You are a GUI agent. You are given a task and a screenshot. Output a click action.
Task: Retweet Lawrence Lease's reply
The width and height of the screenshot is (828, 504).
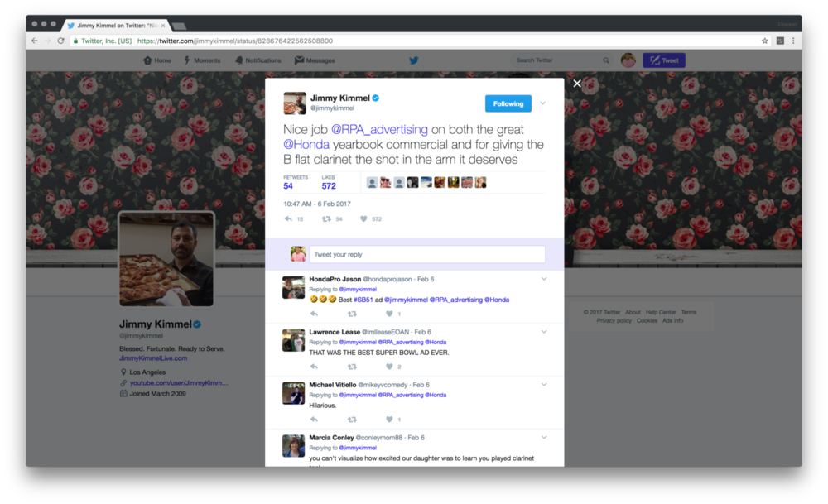(352, 367)
